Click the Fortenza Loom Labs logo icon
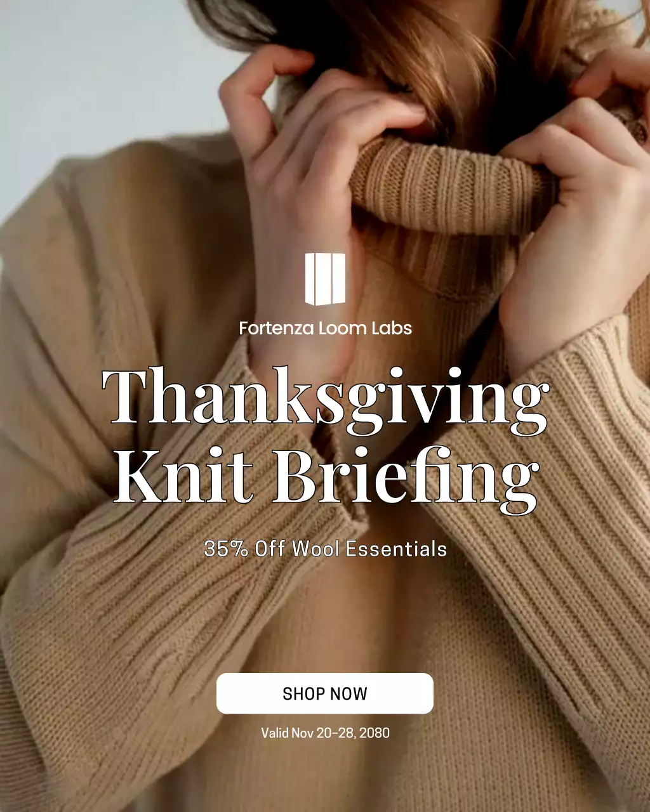 [325, 279]
